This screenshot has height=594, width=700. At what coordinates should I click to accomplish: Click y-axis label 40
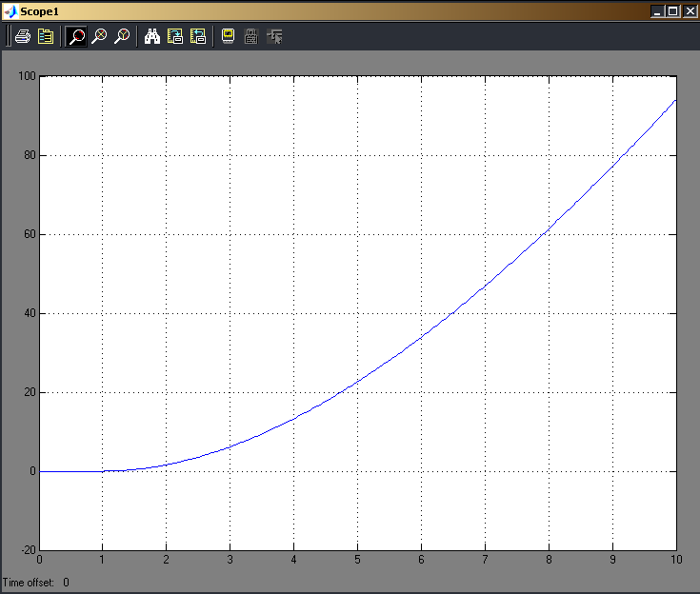30,313
